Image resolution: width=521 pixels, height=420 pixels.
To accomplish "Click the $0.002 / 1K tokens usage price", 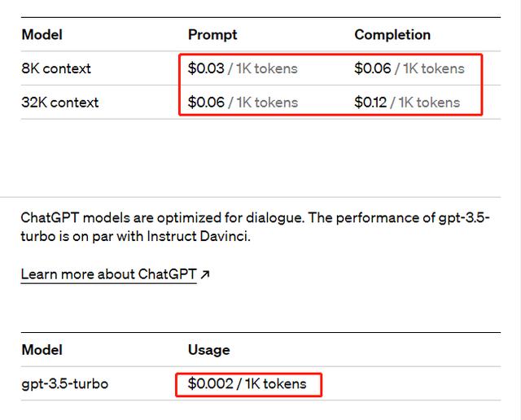I will (x=247, y=384).
